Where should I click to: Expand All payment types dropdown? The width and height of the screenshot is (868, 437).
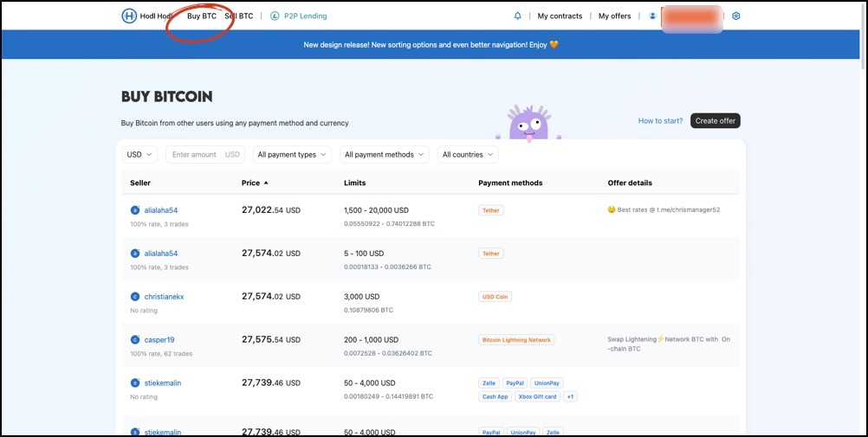click(x=292, y=154)
